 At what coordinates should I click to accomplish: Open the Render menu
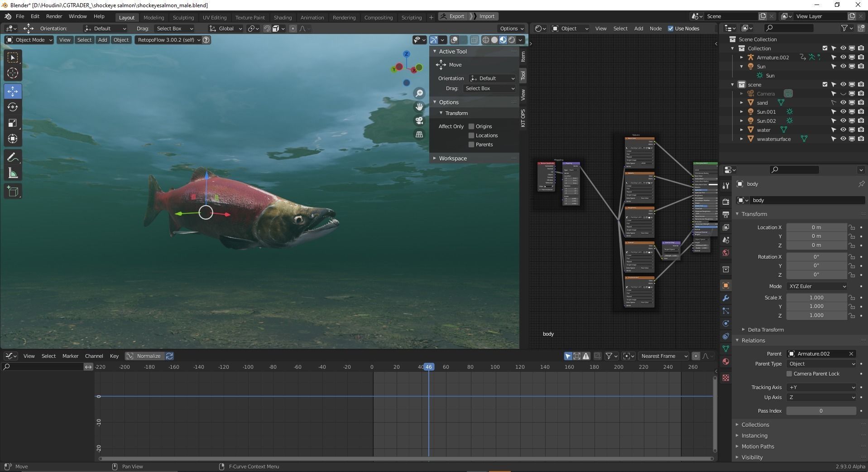coord(54,16)
